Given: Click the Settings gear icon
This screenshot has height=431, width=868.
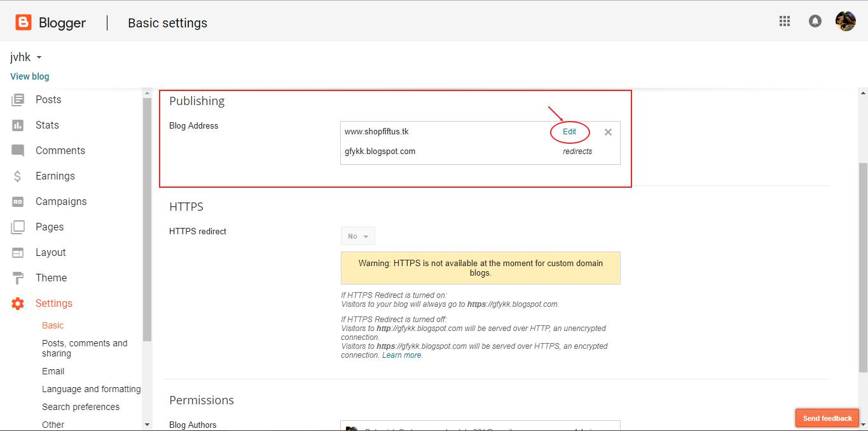Looking at the screenshot, I should click(18, 304).
